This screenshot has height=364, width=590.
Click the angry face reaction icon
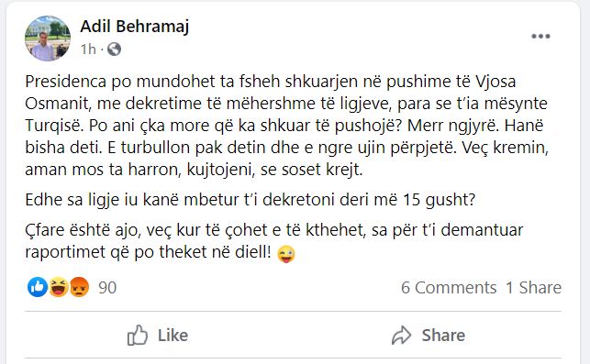tap(79, 287)
